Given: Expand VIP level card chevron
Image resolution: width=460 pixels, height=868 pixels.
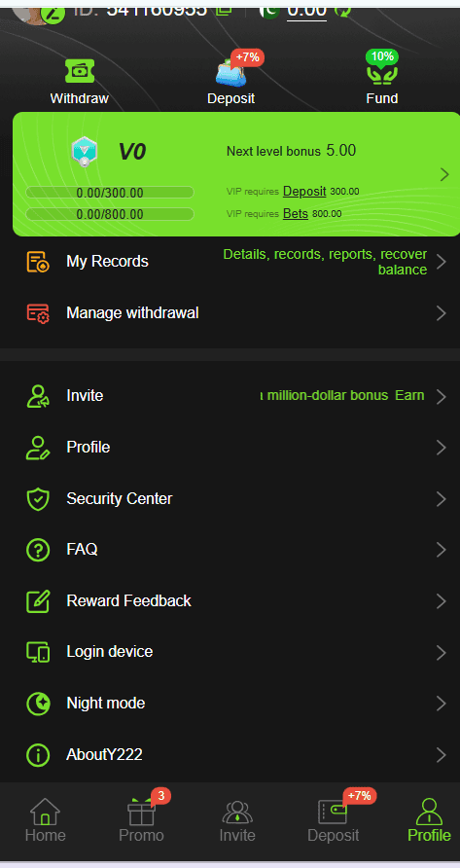Looking at the screenshot, I should [444, 175].
